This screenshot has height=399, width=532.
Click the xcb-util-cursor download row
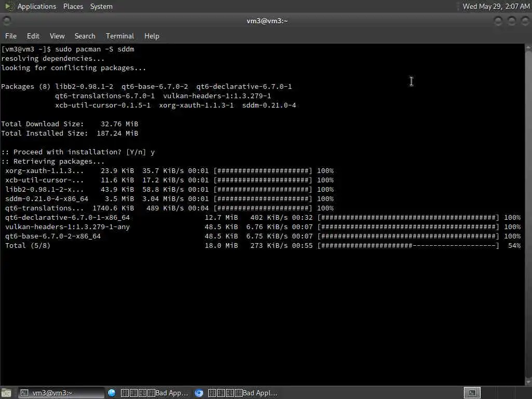coord(169,180)
